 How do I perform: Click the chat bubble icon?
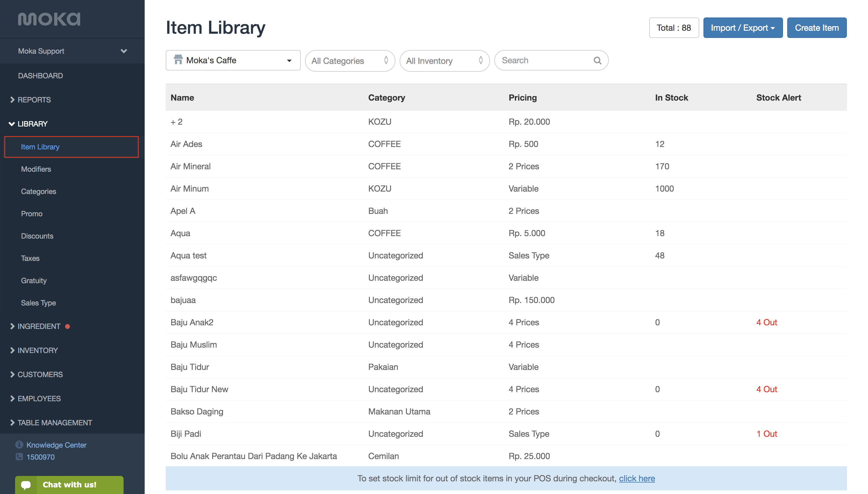26,485
